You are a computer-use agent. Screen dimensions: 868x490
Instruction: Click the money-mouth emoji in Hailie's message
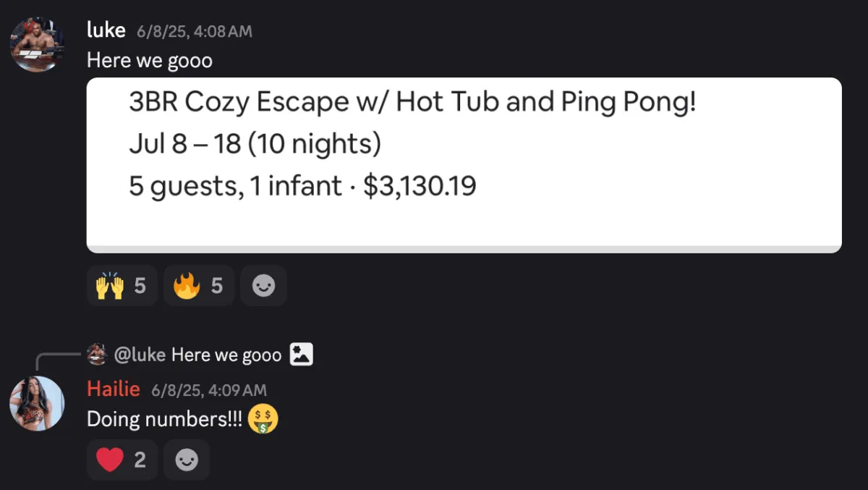point(263,419)
